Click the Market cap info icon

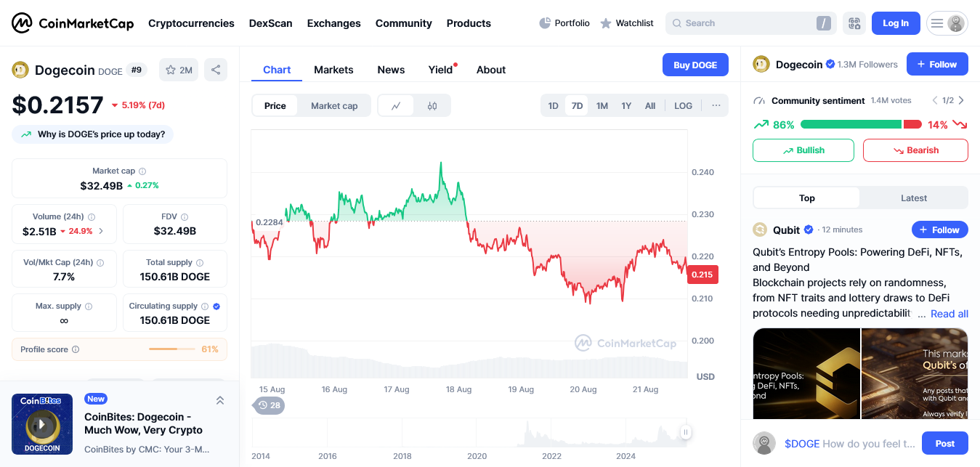142,171
